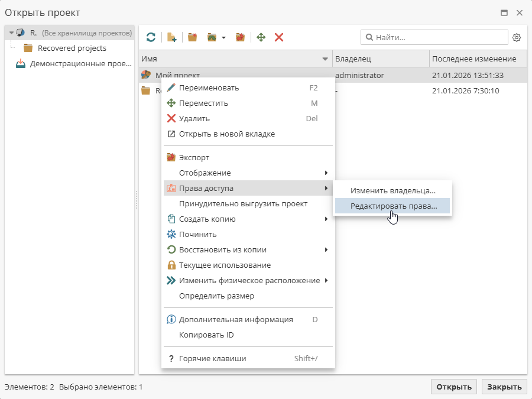Click inside the Найти search field
Screen dimensions: 532x399
pyautogui.click(x=434, y=37)
